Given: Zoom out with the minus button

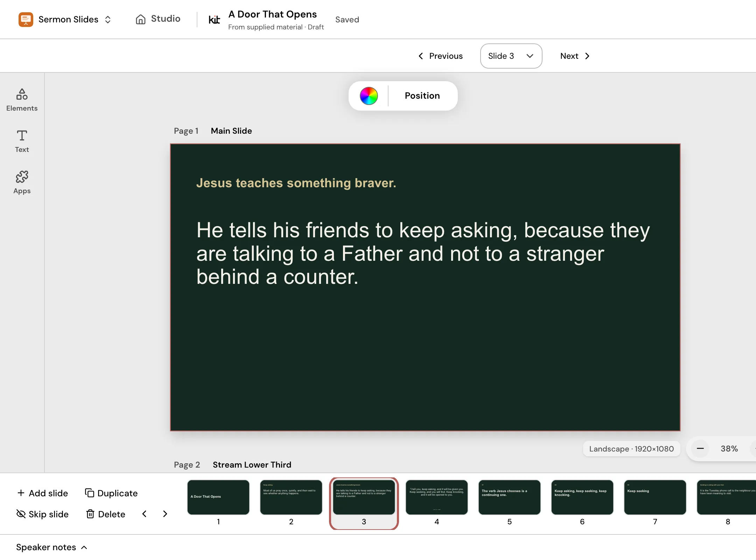Looking at the screenshot, I should [700, 449].
